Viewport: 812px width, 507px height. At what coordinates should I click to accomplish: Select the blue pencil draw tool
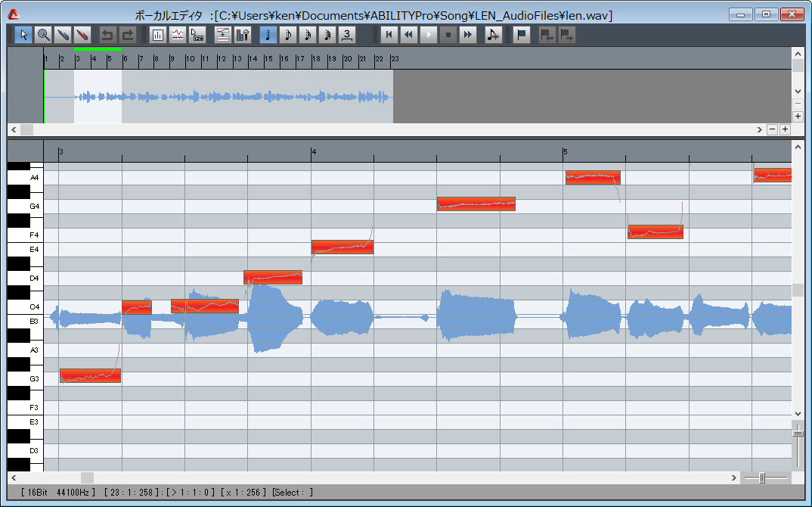coord(63,35)
